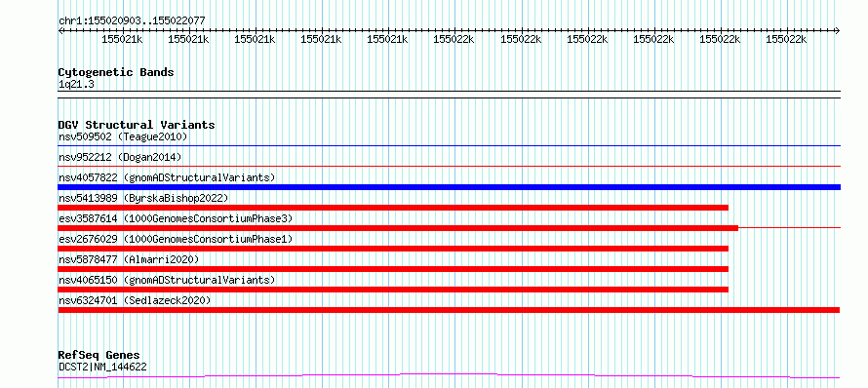Select the thick blue nsv4057822 bar
868x388 pixels.
(x=449, y=187)
